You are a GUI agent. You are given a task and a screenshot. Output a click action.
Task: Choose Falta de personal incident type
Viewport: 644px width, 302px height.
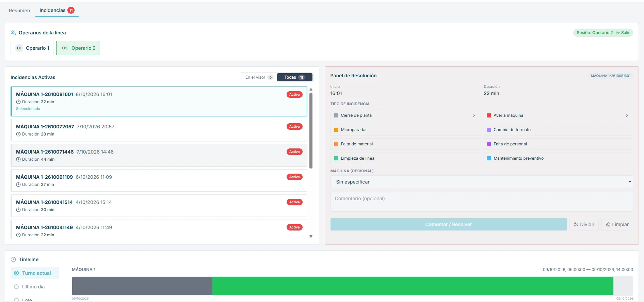point(558,144)
